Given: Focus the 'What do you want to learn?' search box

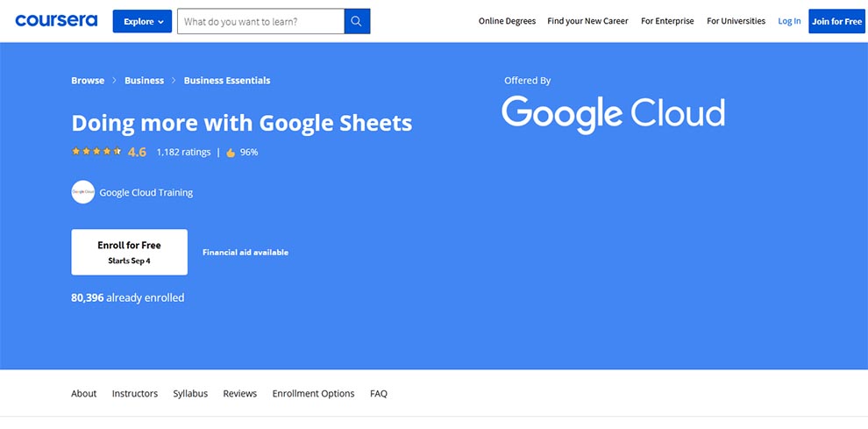Looking at the screenshot, I should [260, 21].
